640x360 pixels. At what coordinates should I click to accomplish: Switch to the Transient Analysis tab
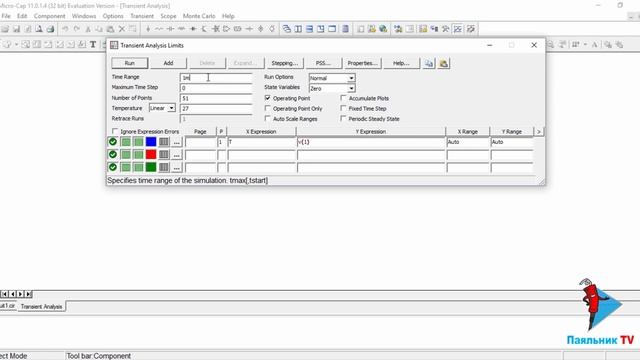(x=42, y=307)
